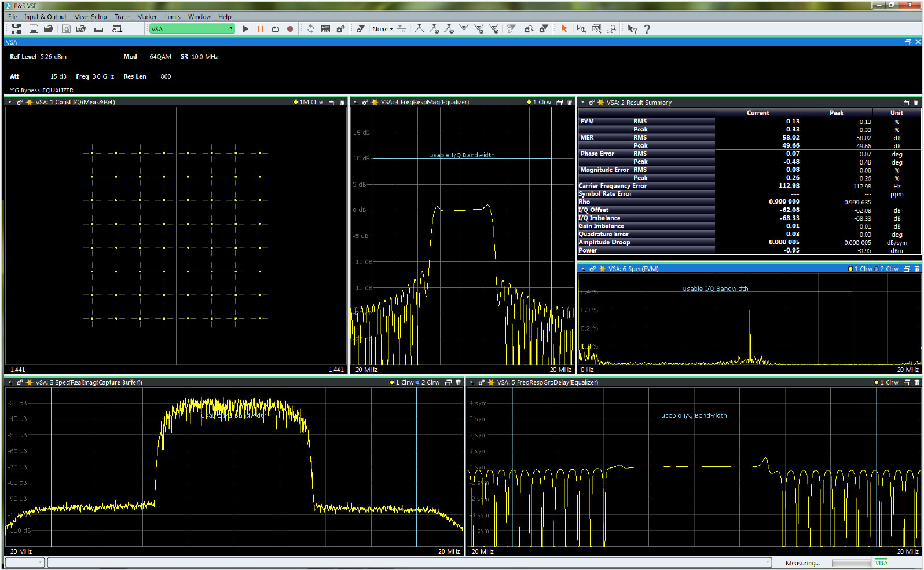The width and height of the screenshot is (924, 570).
Task: Toggle the 1M Clrw trace indicator in Const I/Q
Action: (x=309, y=103)
